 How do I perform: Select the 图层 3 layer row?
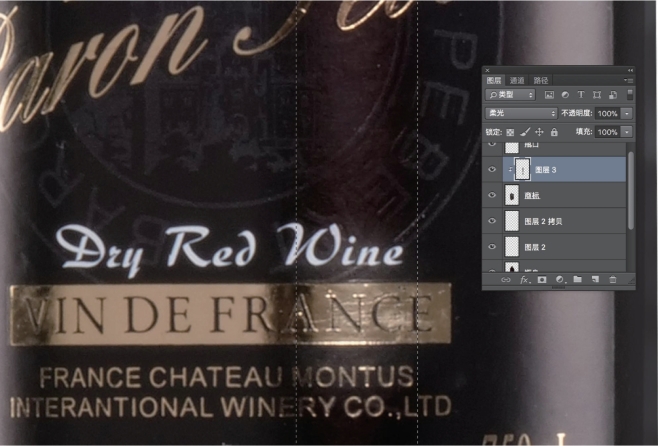point(564,170)
